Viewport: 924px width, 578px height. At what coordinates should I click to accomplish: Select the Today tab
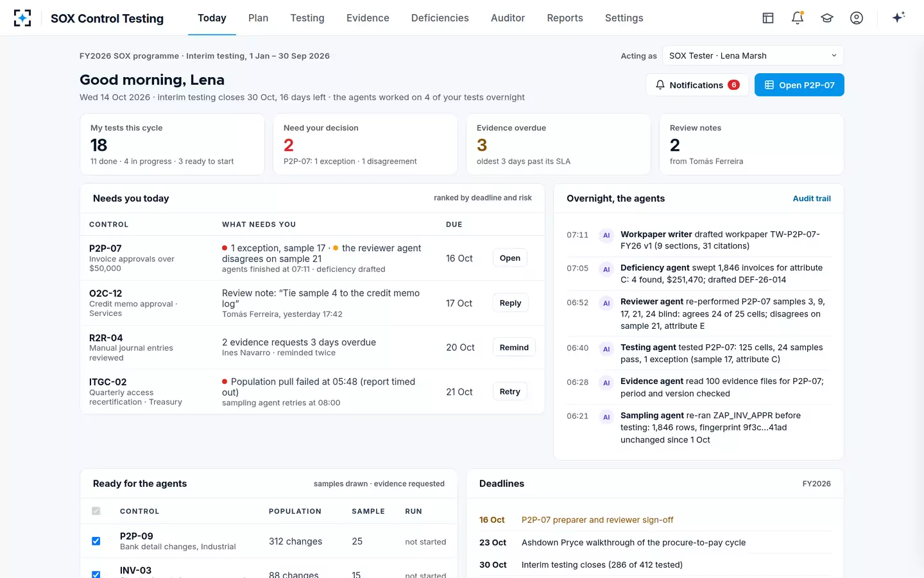tap(212, 18)
